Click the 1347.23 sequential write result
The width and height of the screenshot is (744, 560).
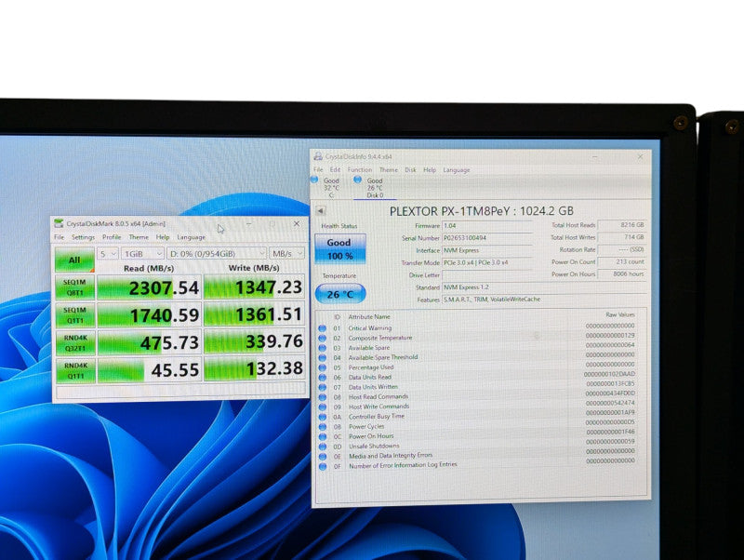tap(254, 287)
